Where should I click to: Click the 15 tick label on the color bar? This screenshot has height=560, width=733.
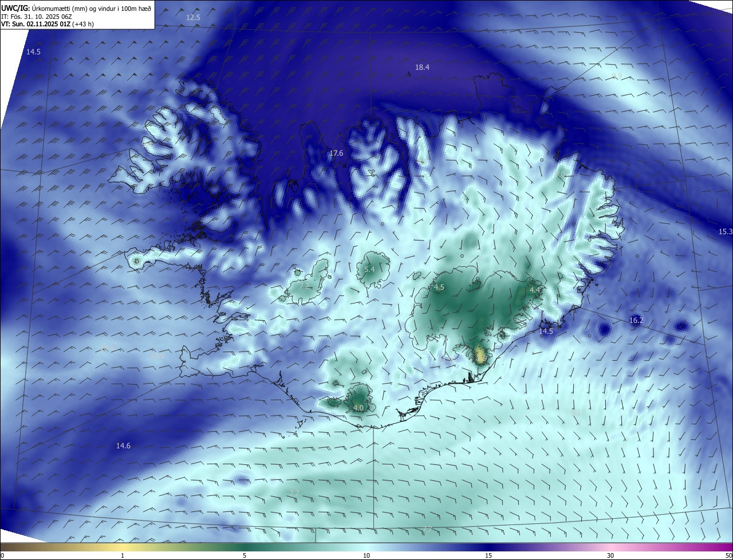coord(488,556)
